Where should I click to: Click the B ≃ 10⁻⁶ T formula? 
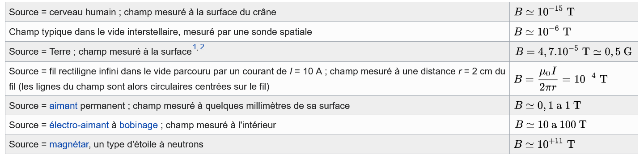coord(542,31)
